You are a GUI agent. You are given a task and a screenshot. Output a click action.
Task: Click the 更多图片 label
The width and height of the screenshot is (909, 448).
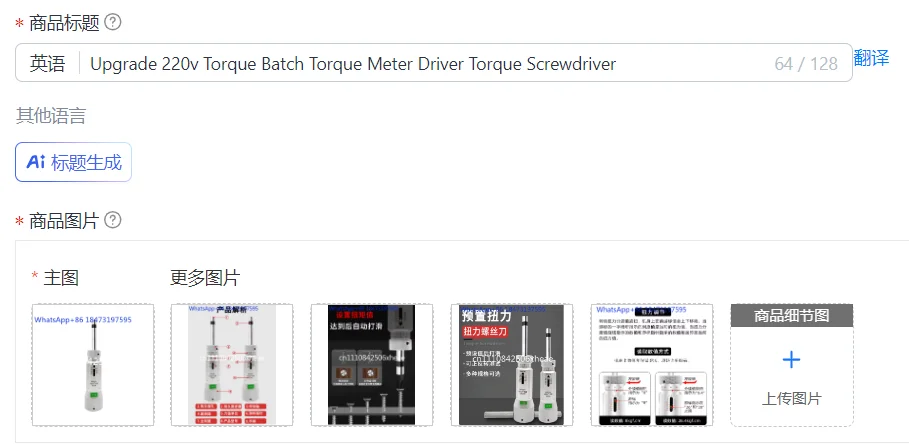click(205, 278)
